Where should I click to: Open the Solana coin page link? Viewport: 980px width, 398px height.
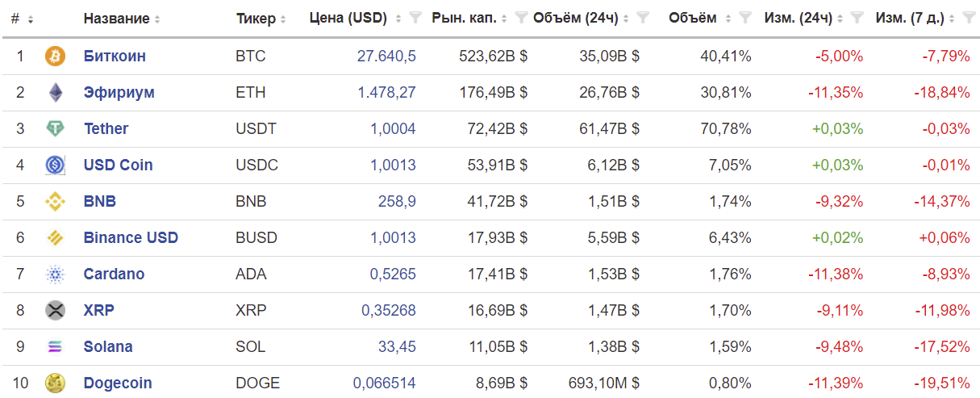click(x=108, y=347)
